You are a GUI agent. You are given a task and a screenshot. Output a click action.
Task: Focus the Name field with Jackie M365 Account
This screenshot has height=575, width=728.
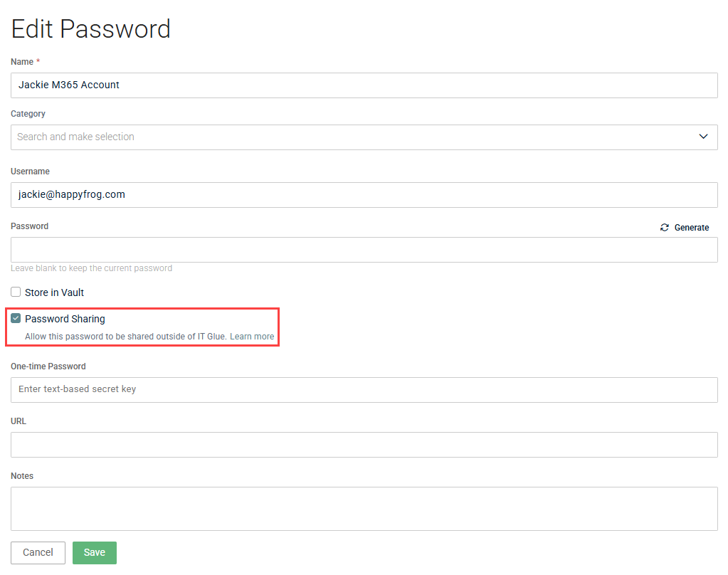364,85
